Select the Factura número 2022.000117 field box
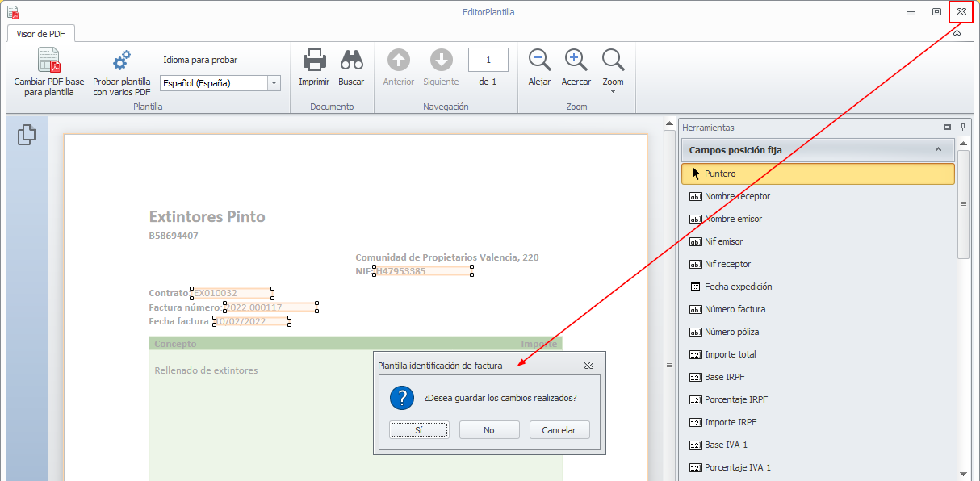Viewport: 980px width, 481px height. pos(270,307)
